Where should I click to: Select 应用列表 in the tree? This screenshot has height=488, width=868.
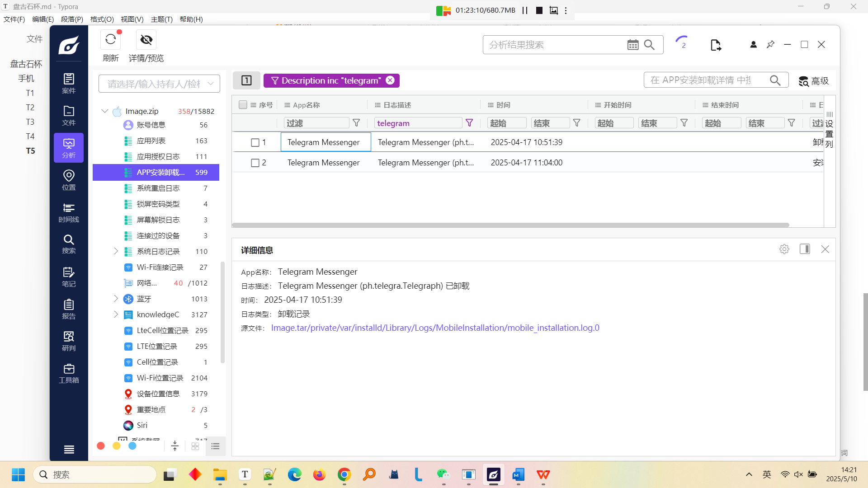[x=156, y=141]
